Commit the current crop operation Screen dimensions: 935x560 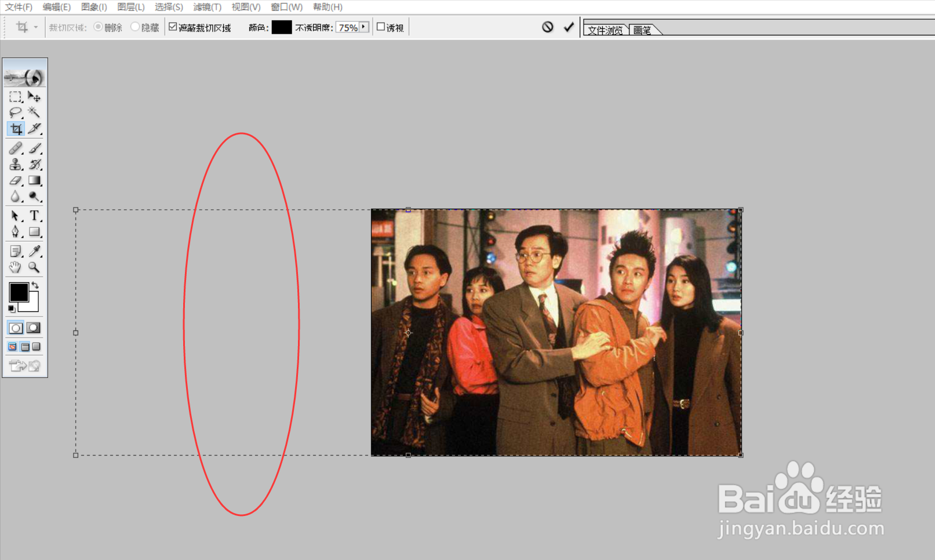[x=569, y=27]
